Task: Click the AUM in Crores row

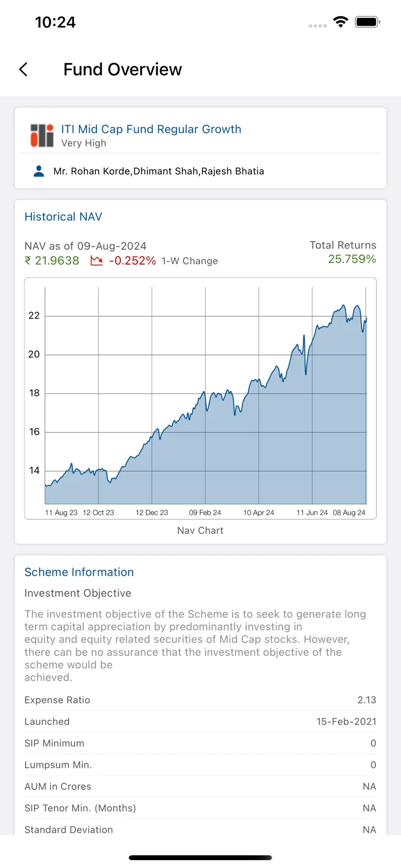Action: click(x=200, y=787)
